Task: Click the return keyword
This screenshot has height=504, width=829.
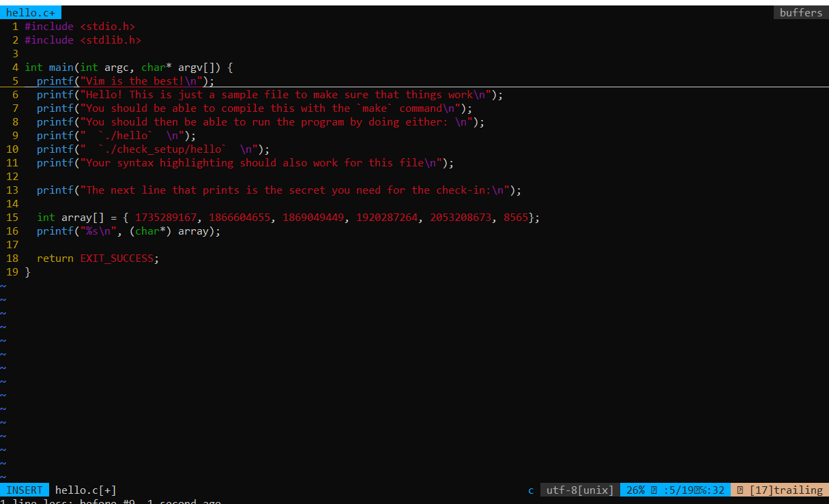Action: [55, 258]
